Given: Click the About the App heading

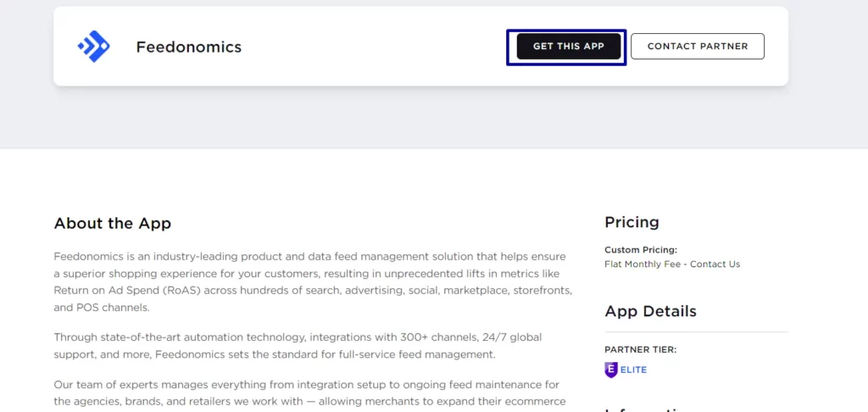Looking at the screenshot, I should point(113,224).
